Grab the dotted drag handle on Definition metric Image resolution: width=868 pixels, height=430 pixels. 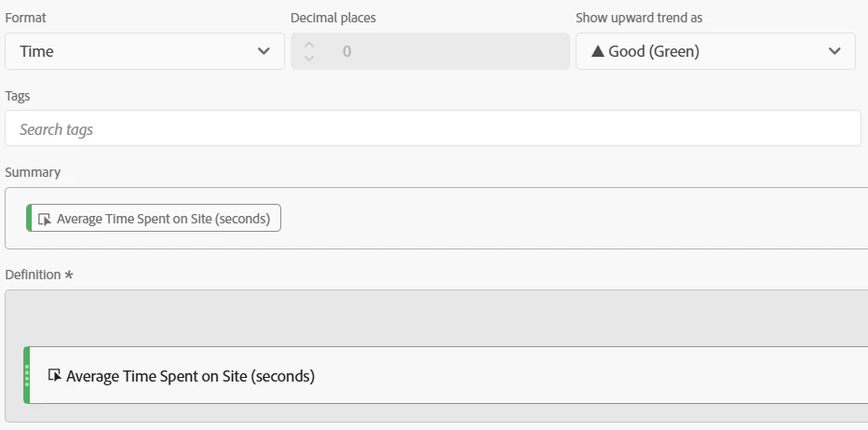click(x=27, y=375)
